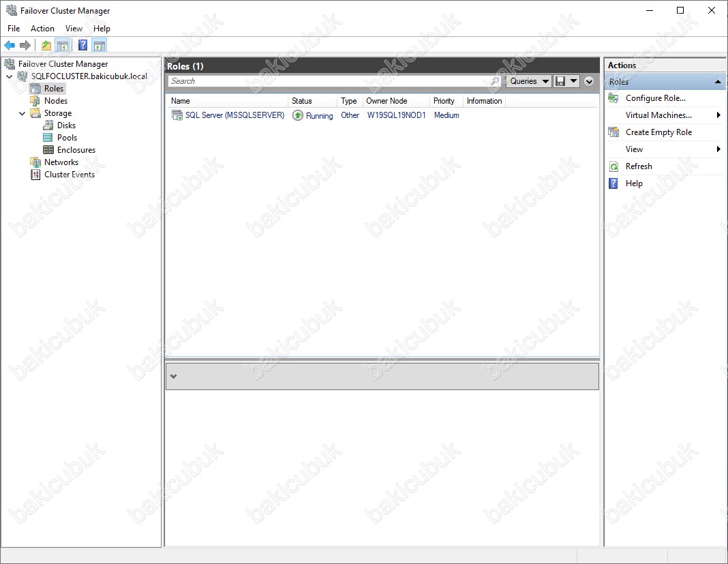The height and width of the screenshot is (564, 728).
Task: Click the Pools icon under Storage
Action: coord(48,138)
